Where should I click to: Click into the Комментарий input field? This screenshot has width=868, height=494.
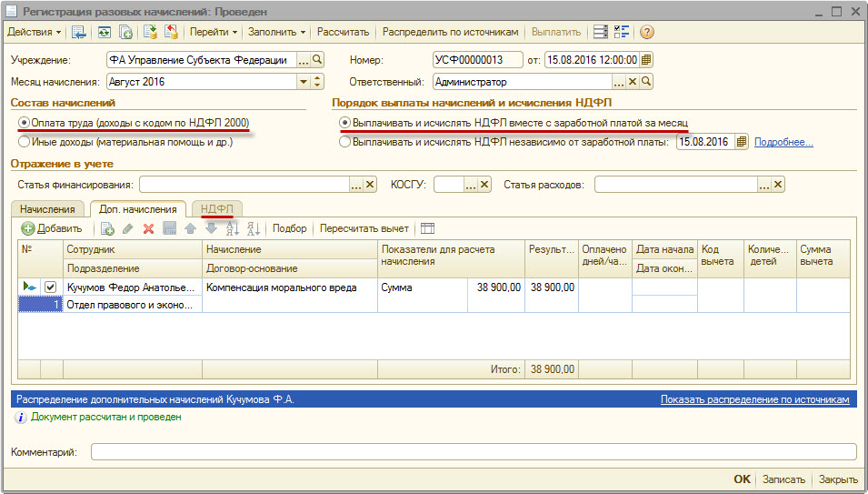pos(473,452)
